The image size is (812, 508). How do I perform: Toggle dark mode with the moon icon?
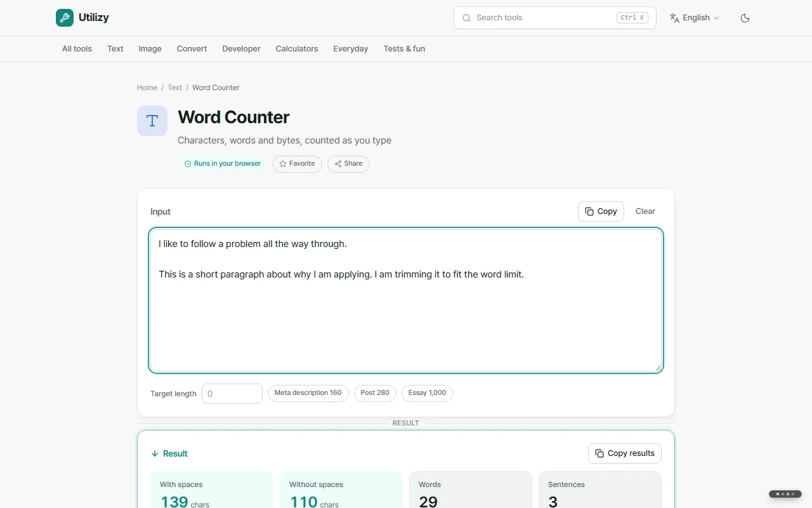pyautogui.click(x=745, y=18)
